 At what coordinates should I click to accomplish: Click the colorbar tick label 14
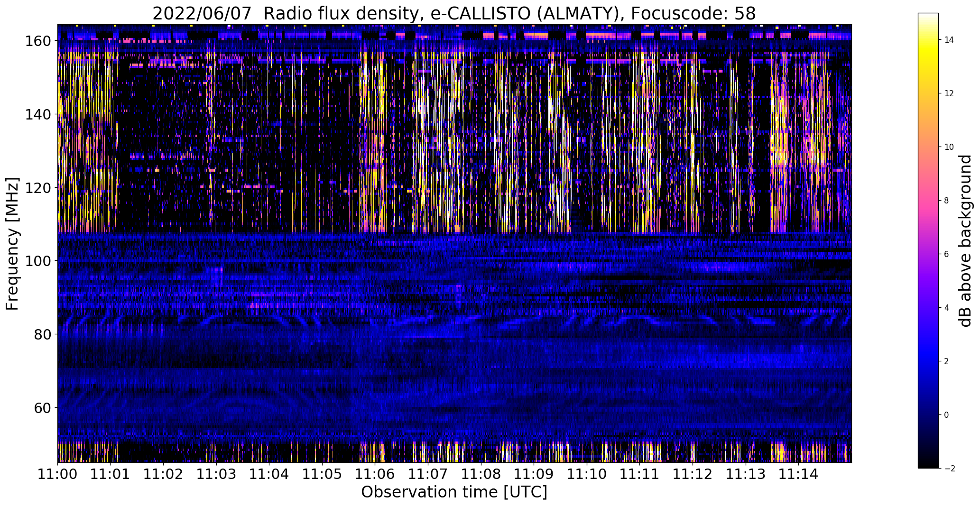coord(949,40)
